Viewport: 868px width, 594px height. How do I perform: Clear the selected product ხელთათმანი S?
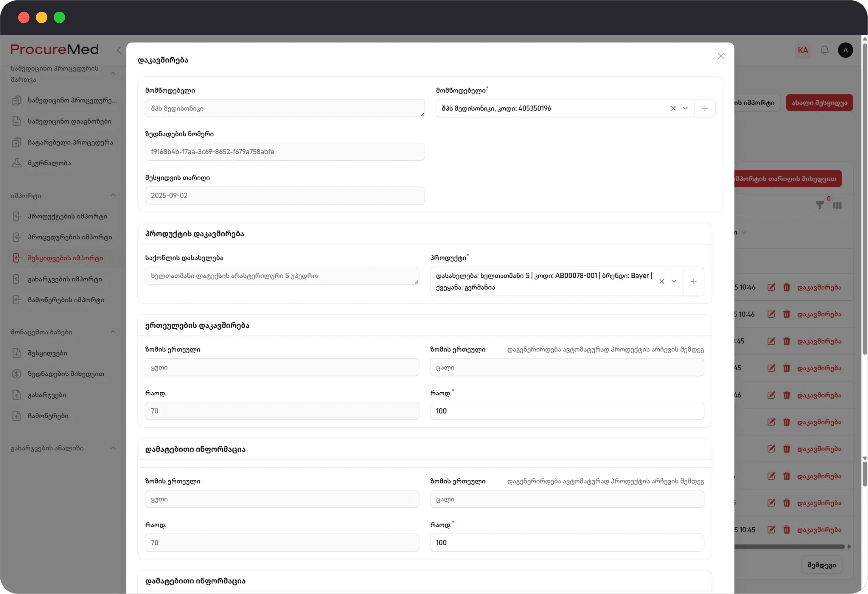pyautogui.click(x=661, y=282)
